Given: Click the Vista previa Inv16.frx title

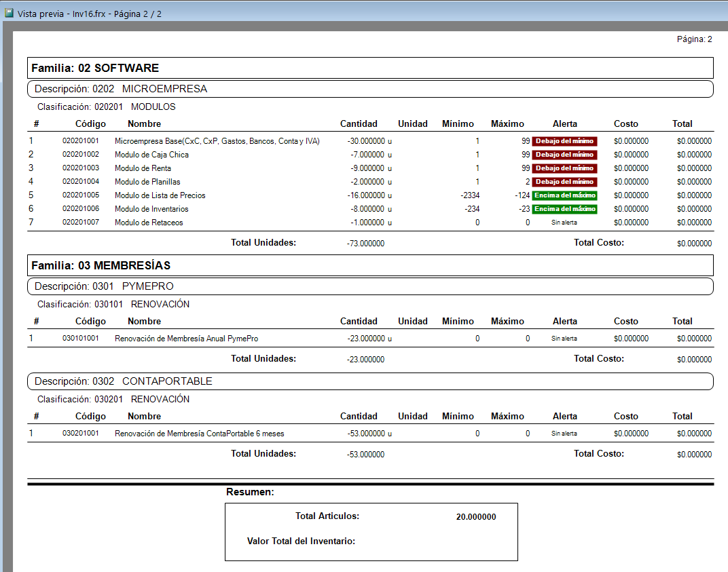Looking at the screenshot, I should click(90, 14).
